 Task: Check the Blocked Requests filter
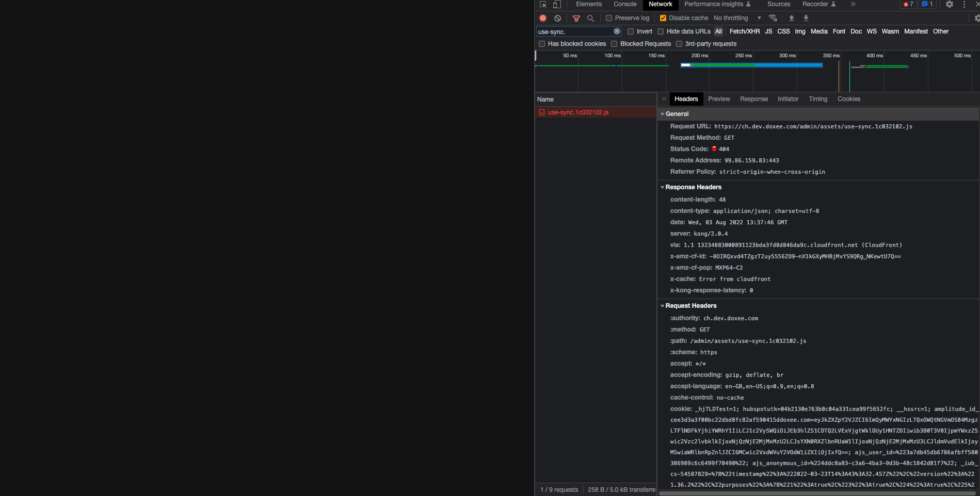(614, 44)
